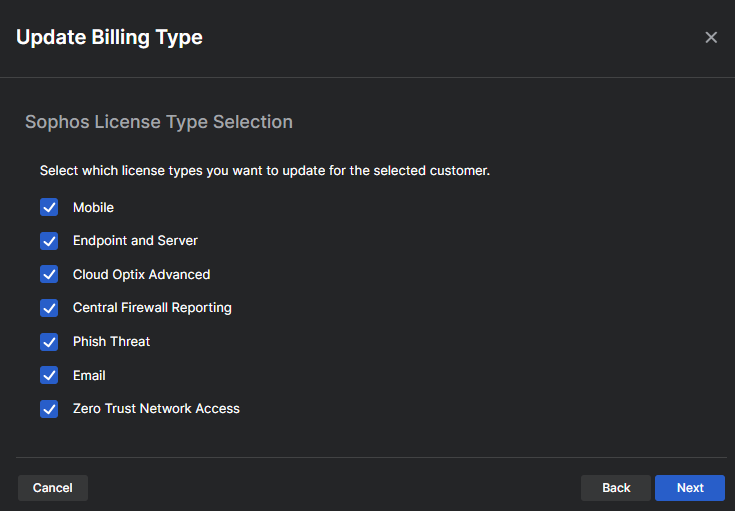Click the 'Zero Trust Network Access' label text
Screen dimensions: 735x511
156,409
